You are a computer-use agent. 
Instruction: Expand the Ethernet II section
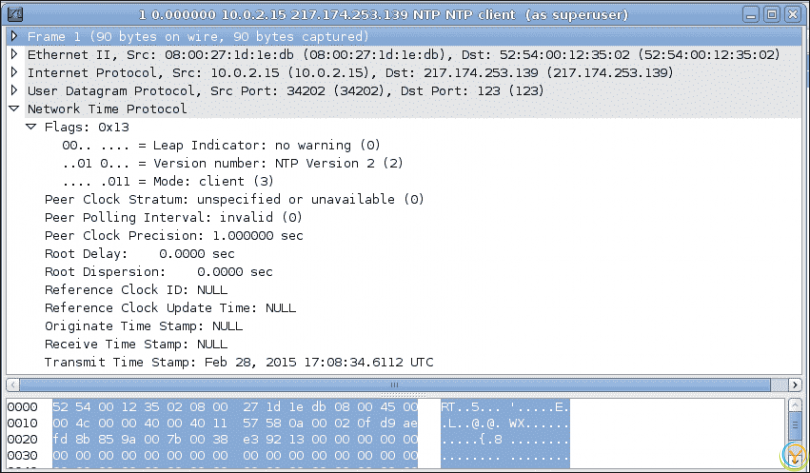click(x=14, y=55)
